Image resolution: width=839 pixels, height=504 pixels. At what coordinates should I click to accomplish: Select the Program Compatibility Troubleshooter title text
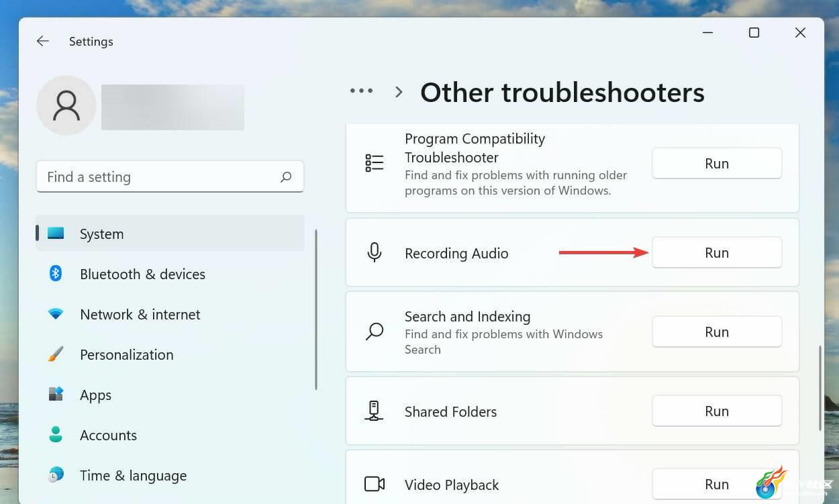click(x=475, y=148)
